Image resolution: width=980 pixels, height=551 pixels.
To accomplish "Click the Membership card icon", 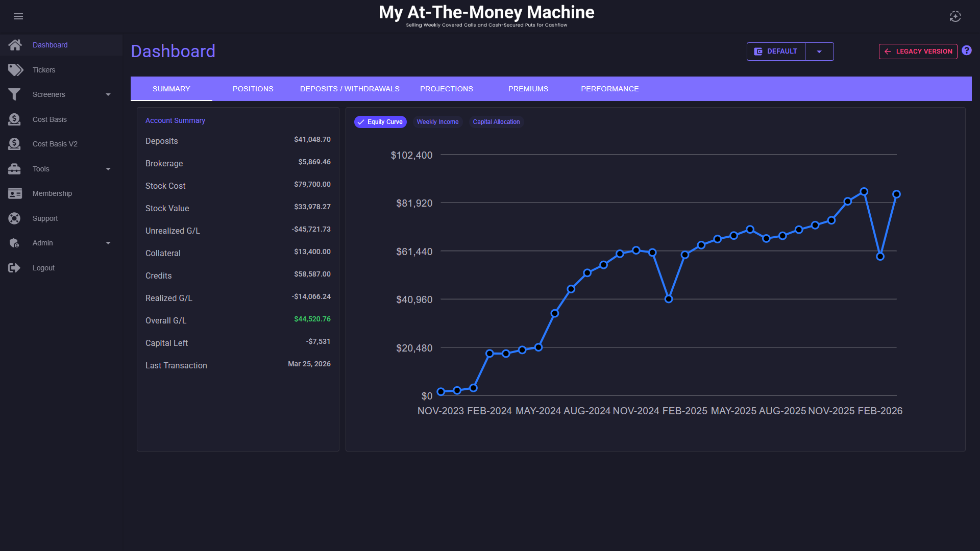I will coord(15,193).
